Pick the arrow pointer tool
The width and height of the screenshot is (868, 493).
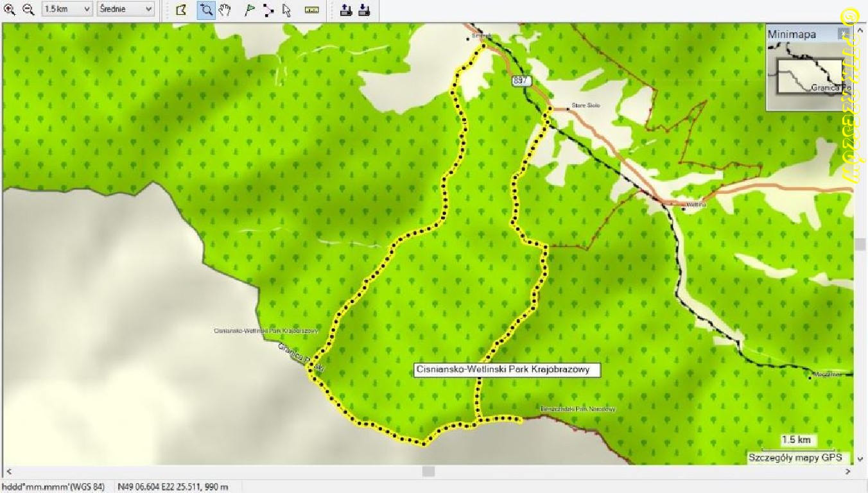286,10
